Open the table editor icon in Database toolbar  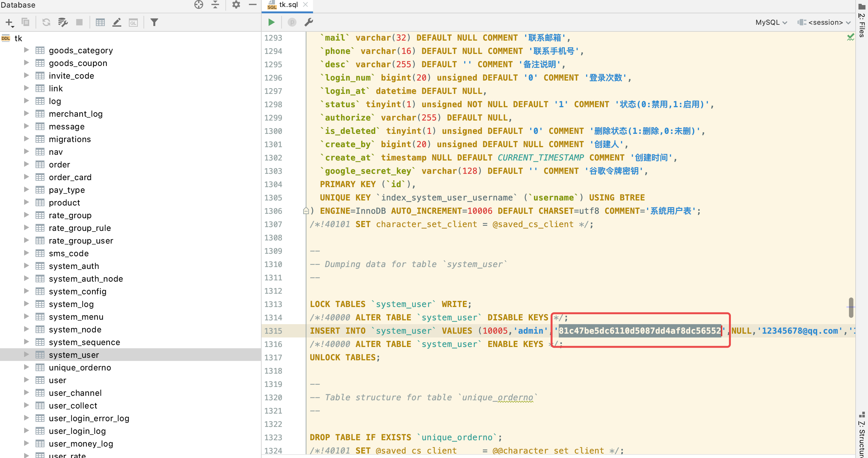point(100,22)
